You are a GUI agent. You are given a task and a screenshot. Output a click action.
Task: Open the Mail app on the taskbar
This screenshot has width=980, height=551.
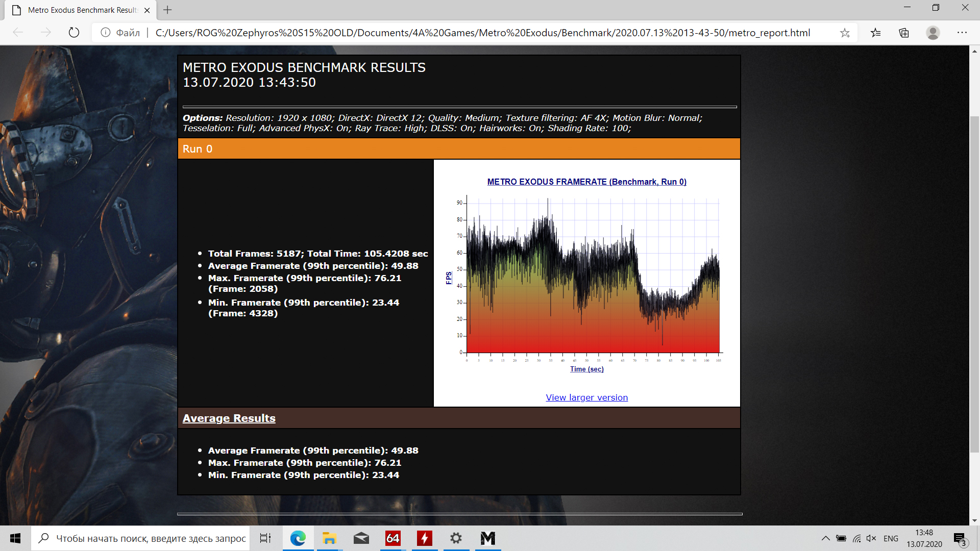(361, 538)
